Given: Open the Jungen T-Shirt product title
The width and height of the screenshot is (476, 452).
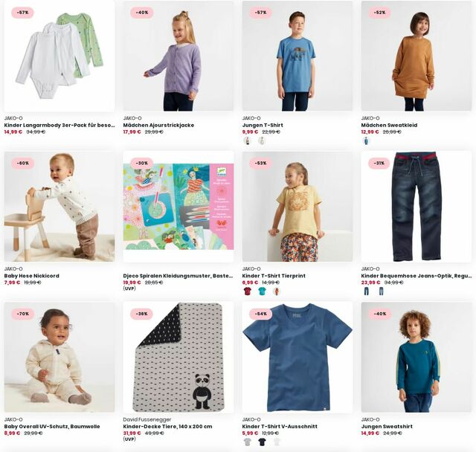Looking at the screenshot, I should [263, 125].
